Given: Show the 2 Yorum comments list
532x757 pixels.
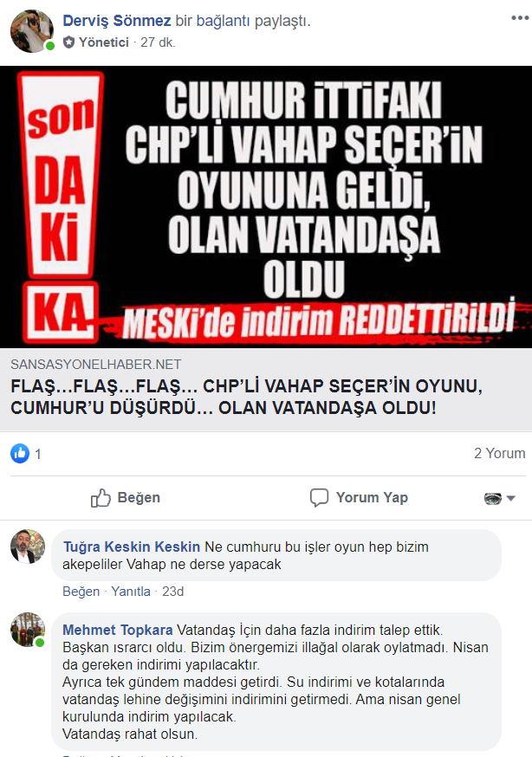Looking at the screenshot, I should click(x=500, y=453).
